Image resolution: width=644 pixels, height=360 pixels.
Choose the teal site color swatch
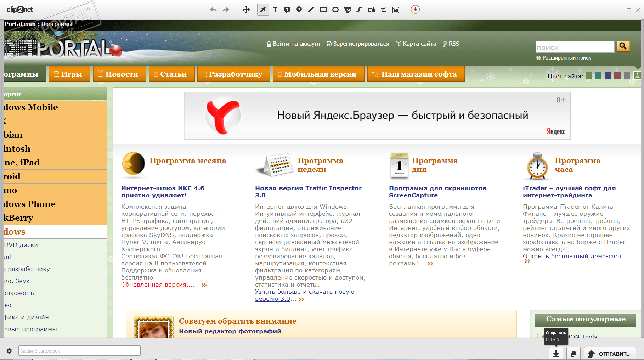598,75
